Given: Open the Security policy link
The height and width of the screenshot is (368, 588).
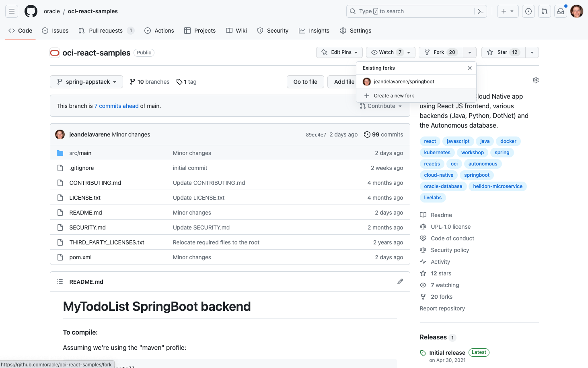Looking at the screenshot, I should [x=450, y=250].
